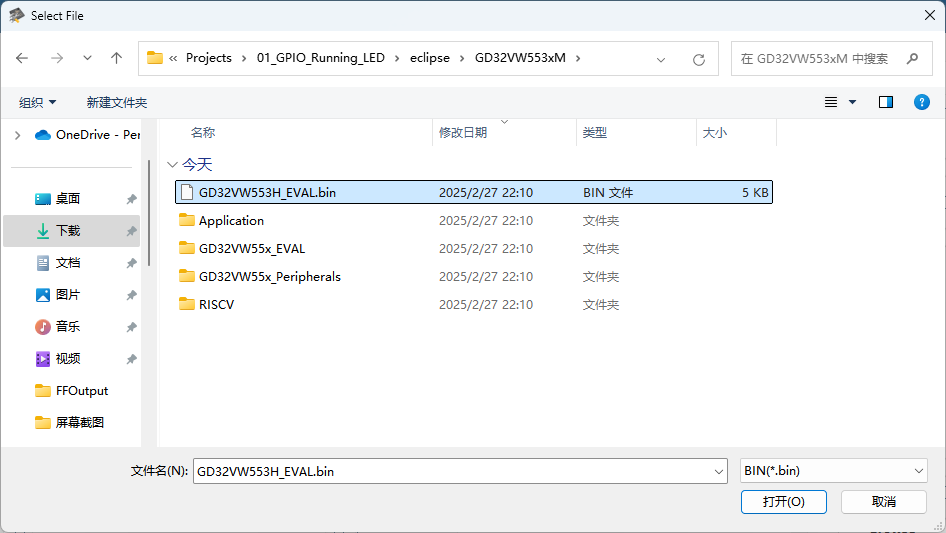Screen dimensions: 946x533
Task: Go back to previous folder
Action: coord(22,58)
